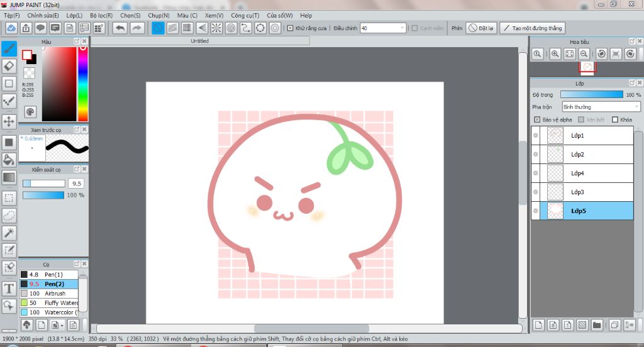Click the export icon next to the cloud
644x347 pixels.
pos(26,28)
